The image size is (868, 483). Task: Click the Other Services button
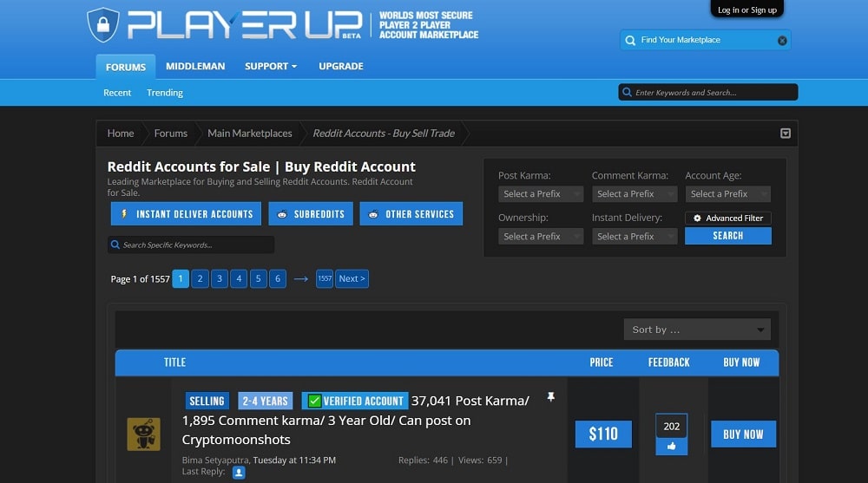(x=411, y=213)
